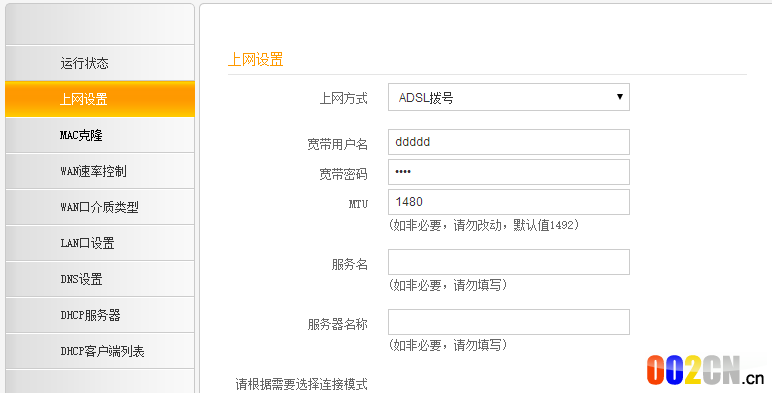The height and width of the screenshot is (393, 772).
Task: Click the 如非必要，请勿填写 hint under 服务名
Action: [x=448, y=285]
